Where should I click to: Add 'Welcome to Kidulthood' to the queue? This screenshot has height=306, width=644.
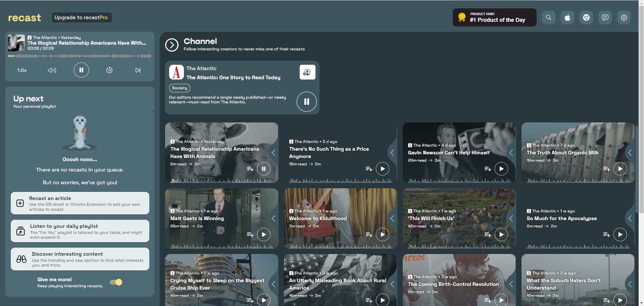[x=369, y=235]
